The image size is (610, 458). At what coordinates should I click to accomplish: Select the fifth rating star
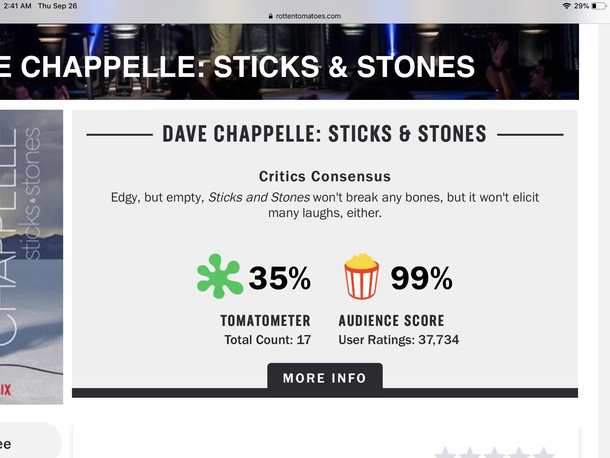pos(543,453)
